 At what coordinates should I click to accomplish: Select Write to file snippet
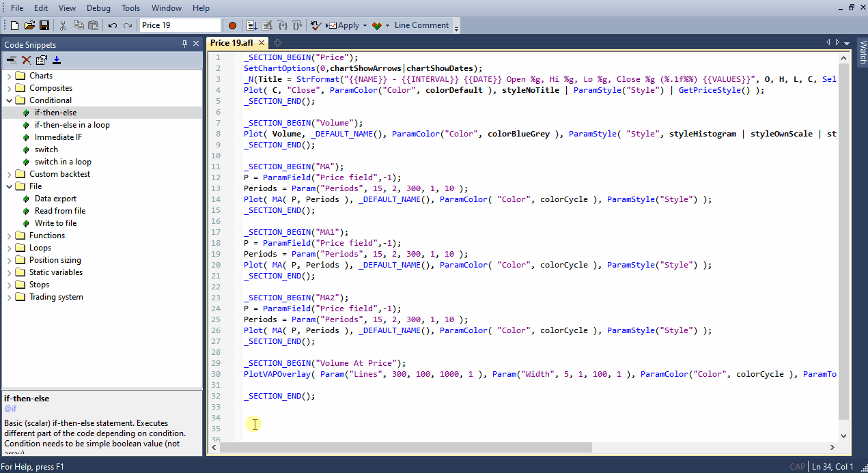[55, 223]
